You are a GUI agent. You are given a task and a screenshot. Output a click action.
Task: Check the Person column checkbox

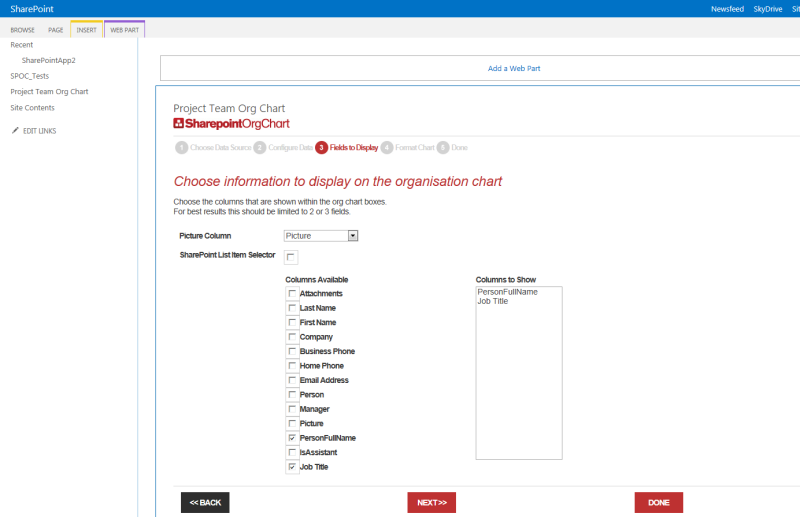tap(292, 395)
